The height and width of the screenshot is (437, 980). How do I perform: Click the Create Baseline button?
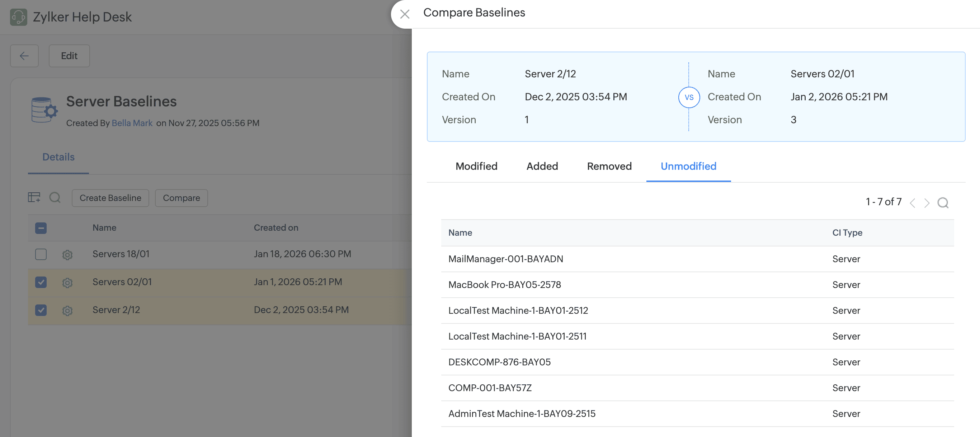(x=110, y=198)
